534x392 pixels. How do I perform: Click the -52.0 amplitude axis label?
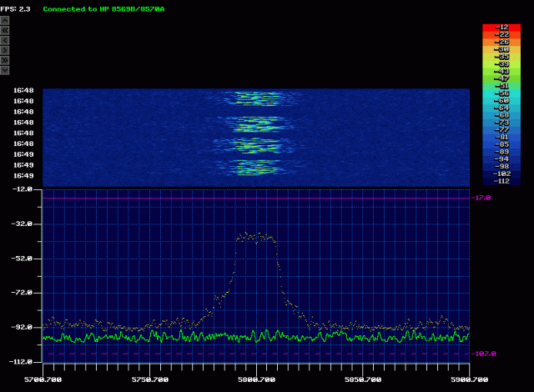pyautogui.click(x=22, y=259)
